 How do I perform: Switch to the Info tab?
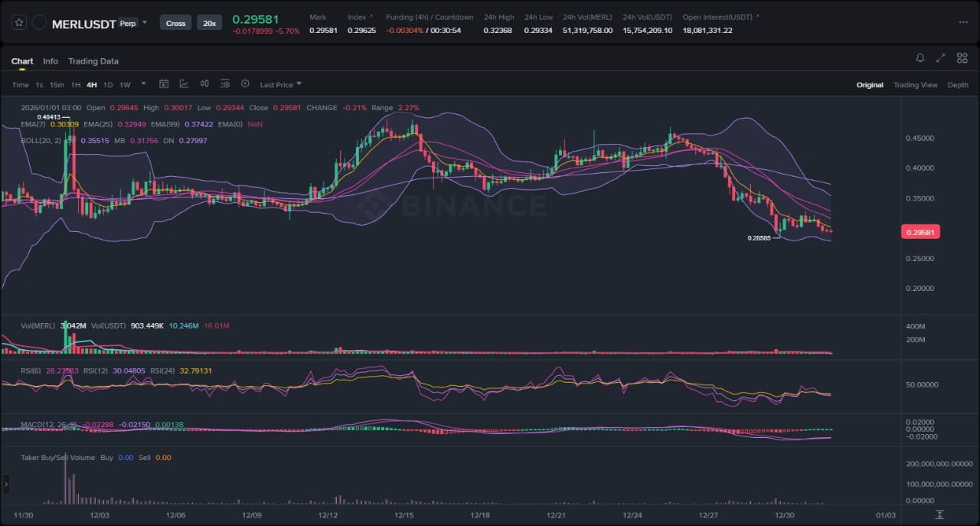click(51, 61)
